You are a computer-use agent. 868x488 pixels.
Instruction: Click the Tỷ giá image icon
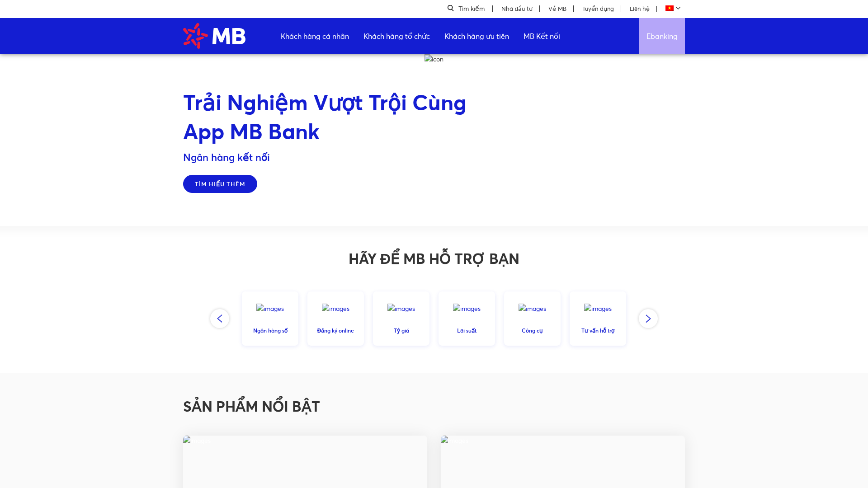pos(401,309)
